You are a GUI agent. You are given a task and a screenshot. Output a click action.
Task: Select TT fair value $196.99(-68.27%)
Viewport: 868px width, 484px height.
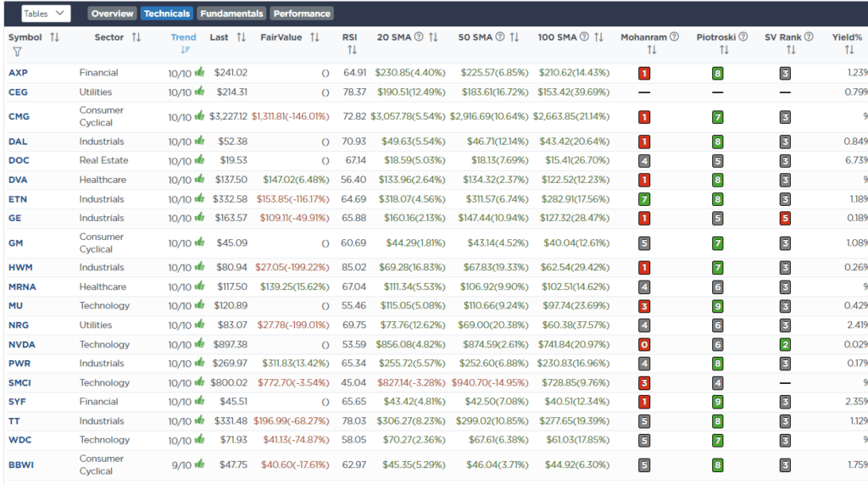pyautogui.click(x=292, y=421)
